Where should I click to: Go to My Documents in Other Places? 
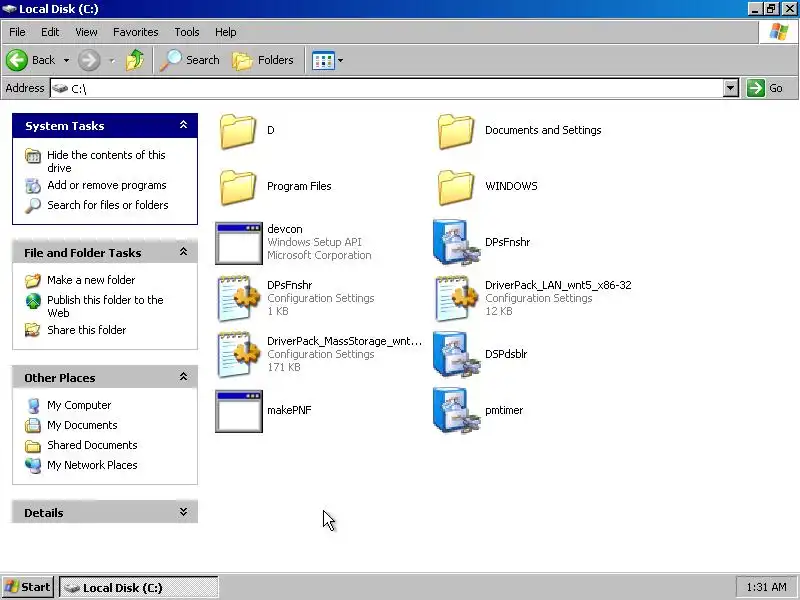(82, 425)
